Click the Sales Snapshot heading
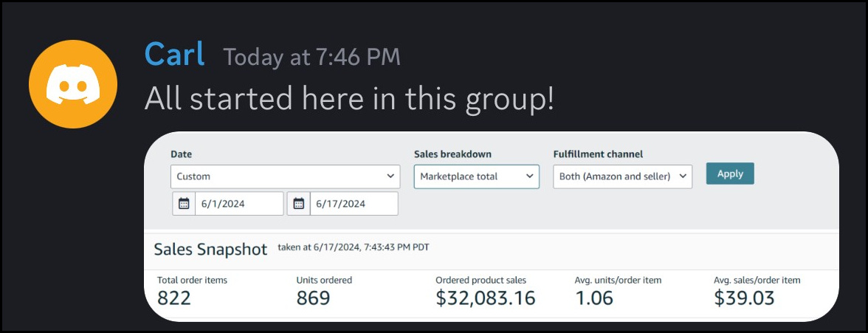 pos(210,249)
